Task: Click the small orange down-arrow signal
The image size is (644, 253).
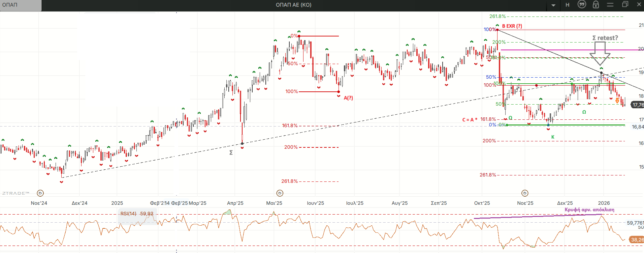Action: point(617,101)
